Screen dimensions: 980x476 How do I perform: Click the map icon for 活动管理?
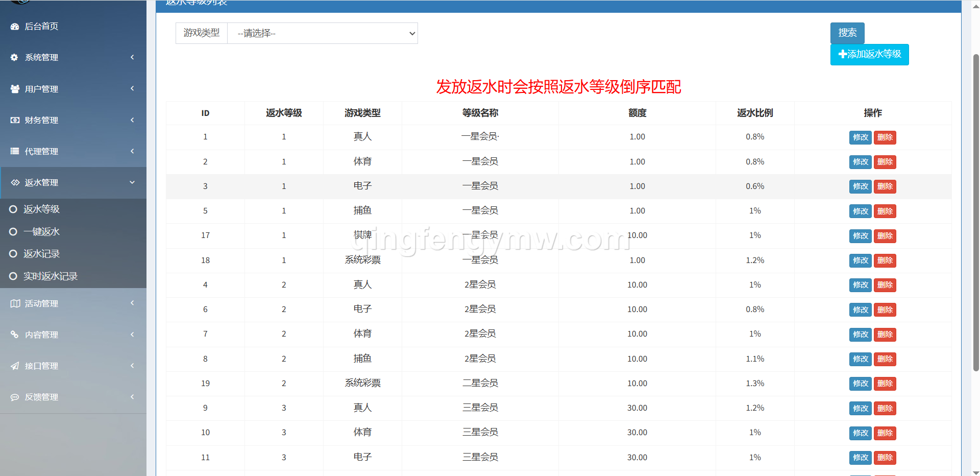15,303
